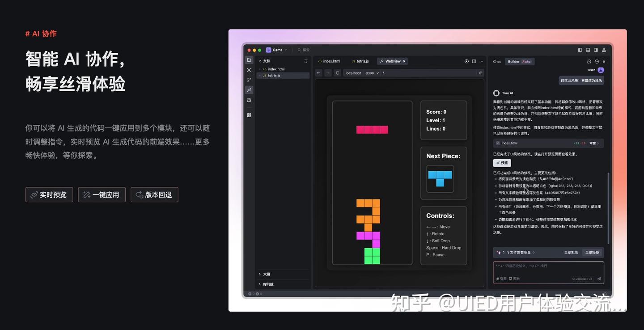Open the file explorer icon in the activity bar
The width and height of the screenshot is (644, 330).
tap(249, 60)
